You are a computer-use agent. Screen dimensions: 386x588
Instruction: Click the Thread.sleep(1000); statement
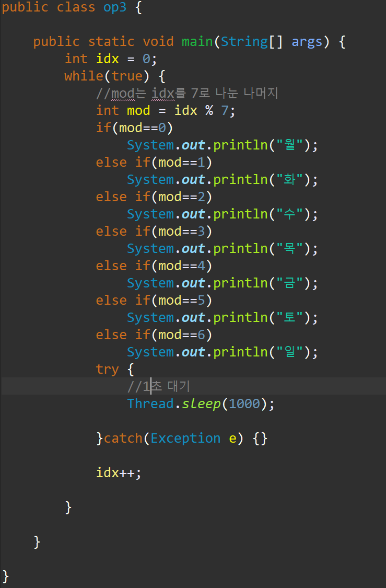tap(201, 404)
